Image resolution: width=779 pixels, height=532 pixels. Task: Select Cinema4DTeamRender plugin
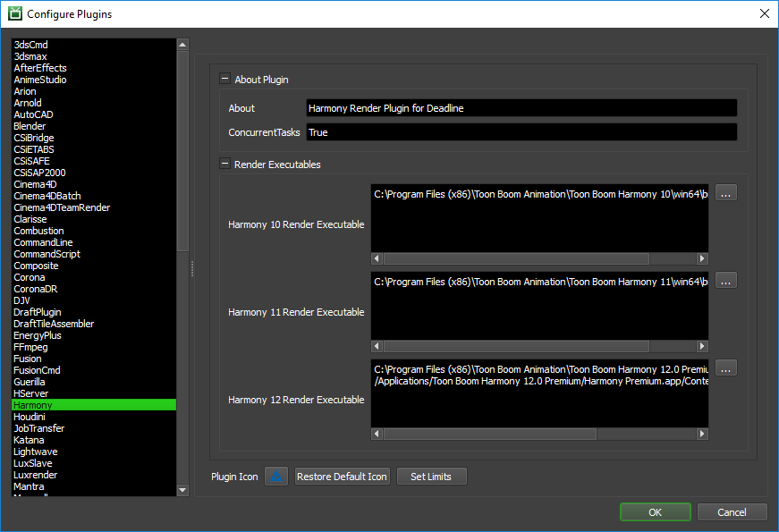pos(93,207)
